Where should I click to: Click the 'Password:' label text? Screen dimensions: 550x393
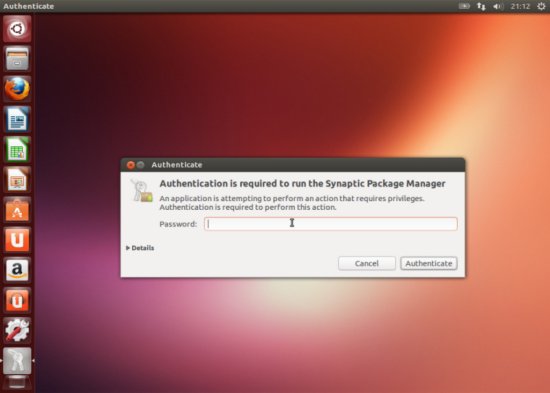coord(178,224)
